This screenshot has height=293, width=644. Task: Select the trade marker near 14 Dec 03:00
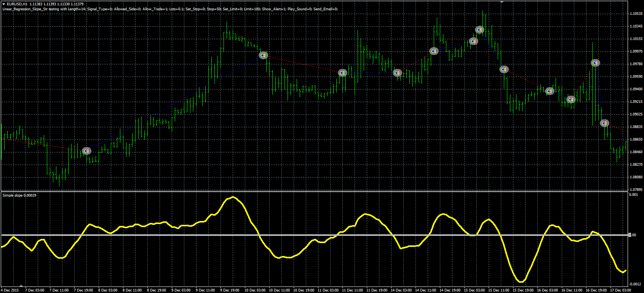tap(397, 72)
